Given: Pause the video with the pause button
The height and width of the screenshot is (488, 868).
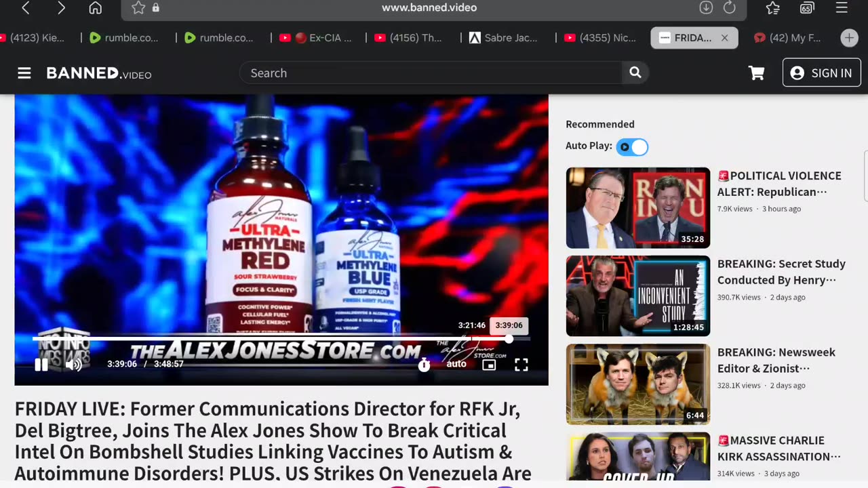Looking at the screenshot, I should (x=41, y=365).
